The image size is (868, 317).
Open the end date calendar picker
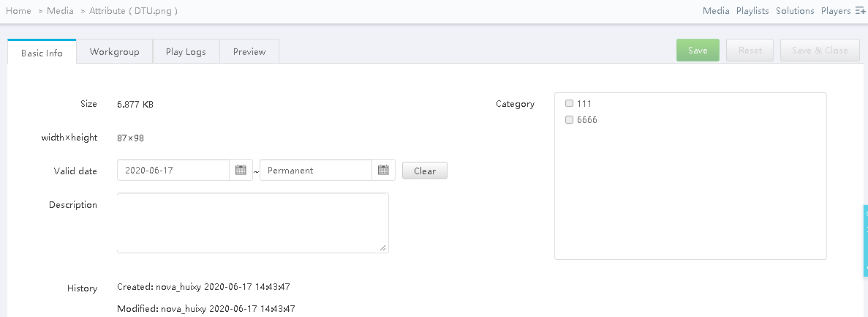(383, 170)
